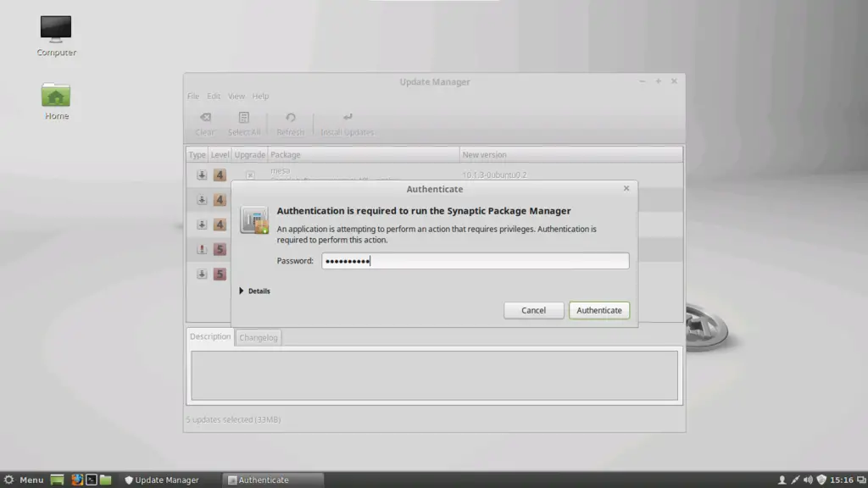Switch to the Description tab
Viewport: 868px width, 488px height.
[210, 336]
